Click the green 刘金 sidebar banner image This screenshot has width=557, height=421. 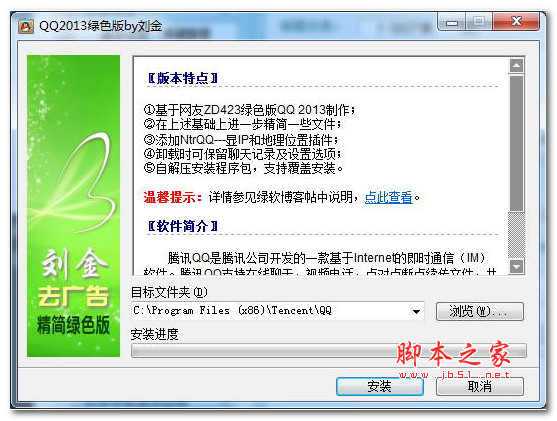pos(74,206)
